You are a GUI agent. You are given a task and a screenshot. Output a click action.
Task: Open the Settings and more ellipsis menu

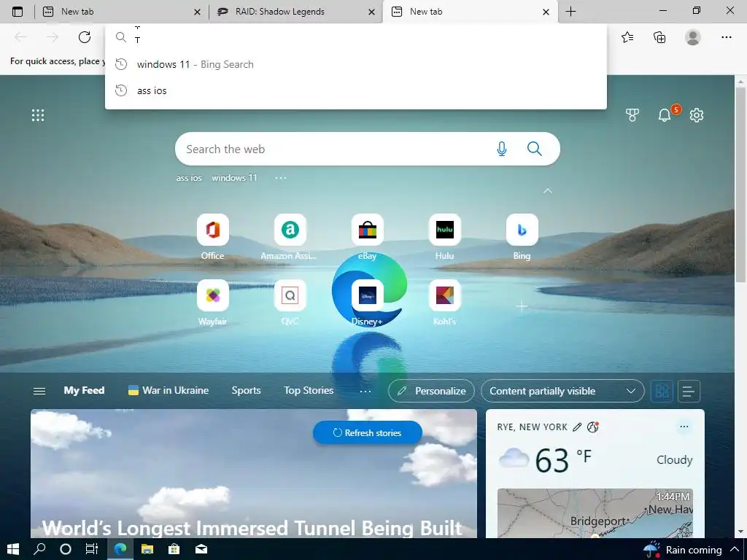tap(726, 37)
